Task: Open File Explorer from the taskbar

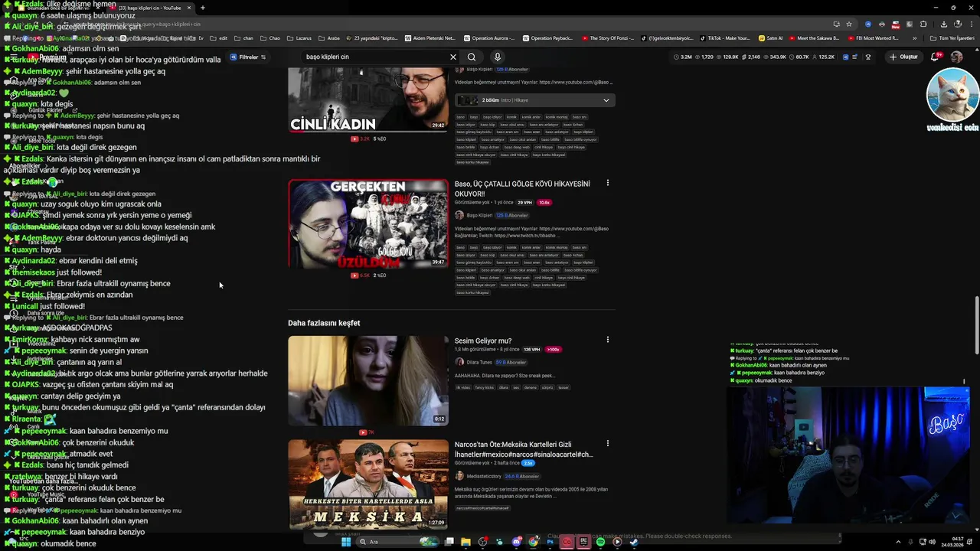Action: tap(465, 542)
